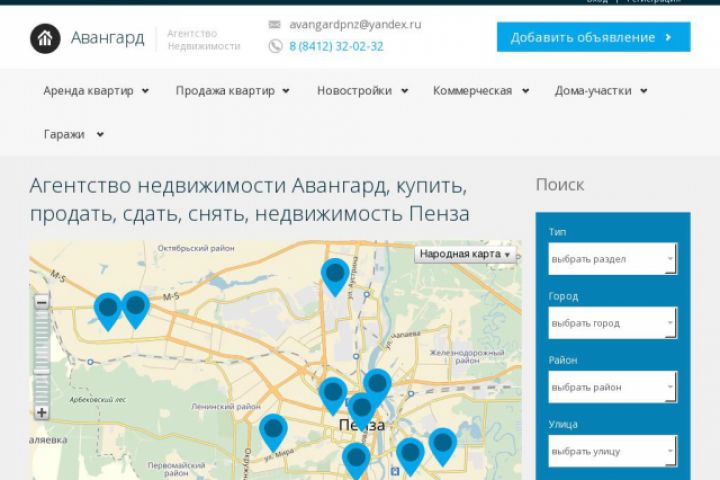Click the Город field label
720x480 pixels.
pos(563,296)
